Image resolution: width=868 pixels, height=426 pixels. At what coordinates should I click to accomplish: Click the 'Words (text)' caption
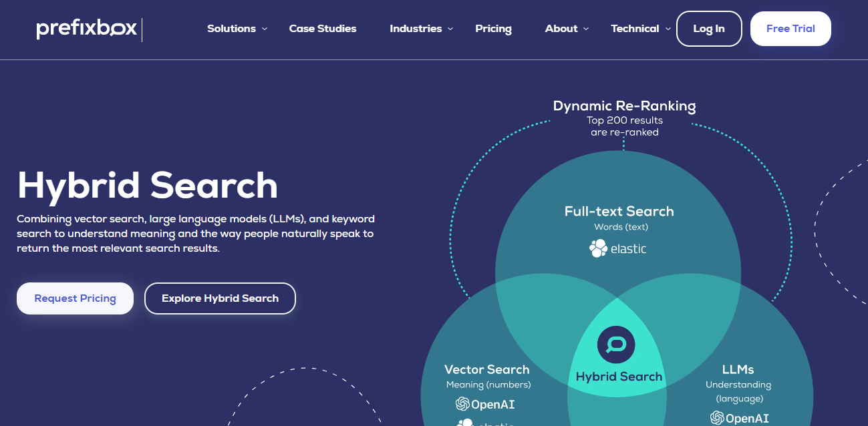point(621,227)
